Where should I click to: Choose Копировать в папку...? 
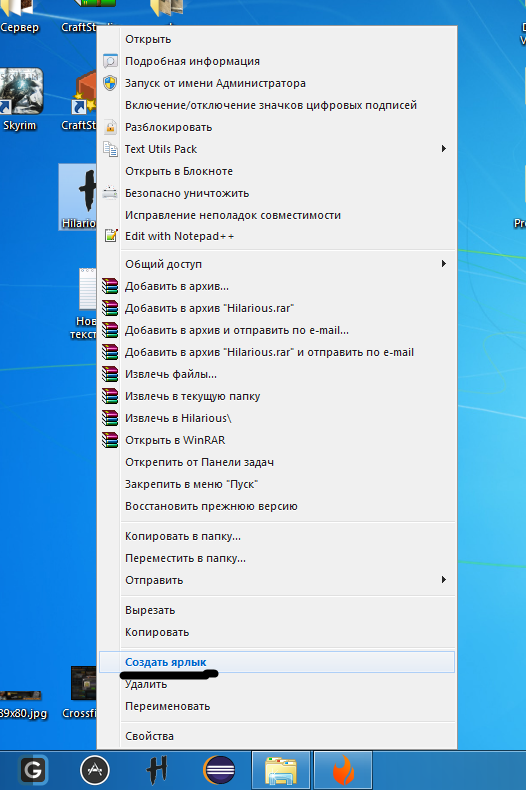(277, 536)
